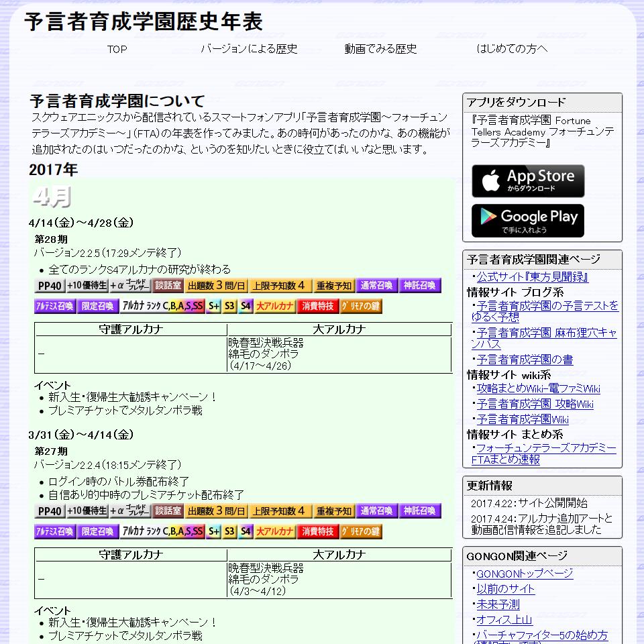The width and height of the screenshot is (644, 644).
Task: Open the 公式サイト『東方見聞録』 link
Action: [532, 277]
